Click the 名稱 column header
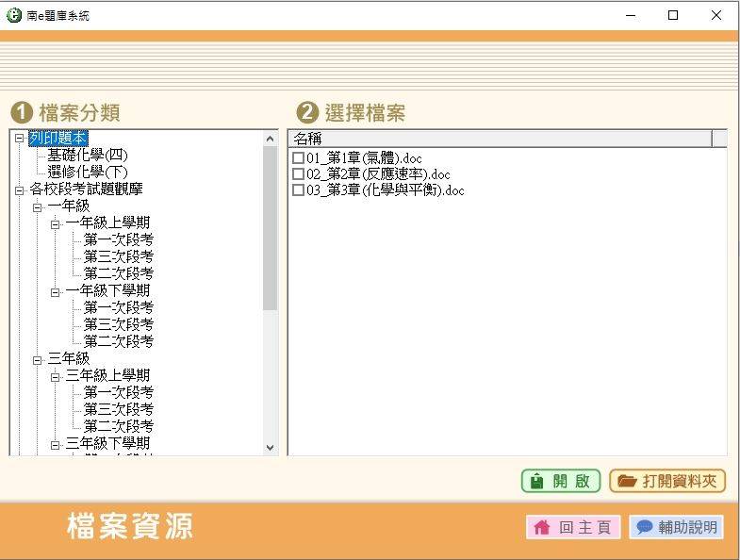The height and width of the screenshot is (560, 740). click(501, 139)
